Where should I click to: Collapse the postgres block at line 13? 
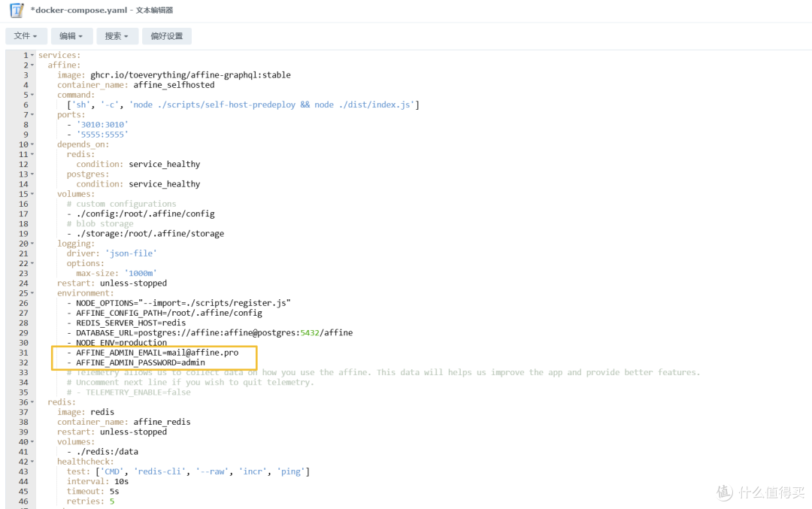point(32,174)
